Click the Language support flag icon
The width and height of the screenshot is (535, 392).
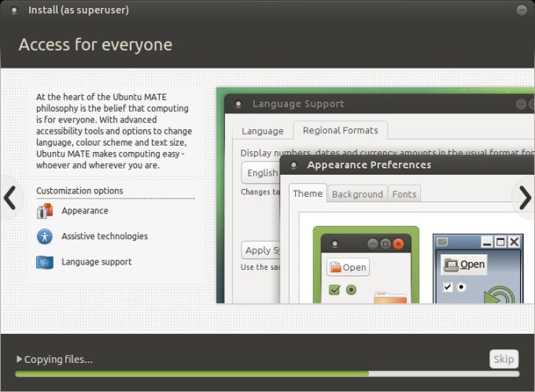pyautogui.click(x=45, y=262)
